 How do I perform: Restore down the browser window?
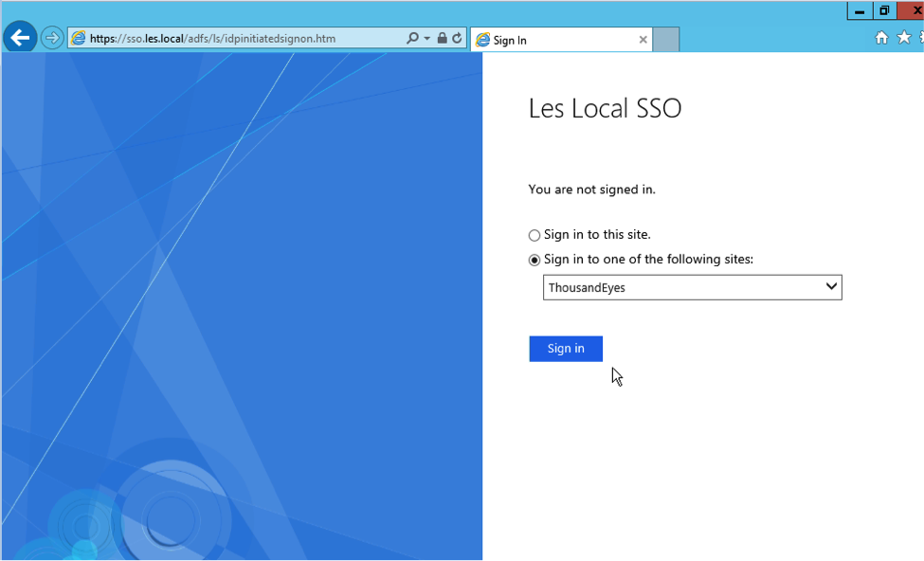coord(884,11)
